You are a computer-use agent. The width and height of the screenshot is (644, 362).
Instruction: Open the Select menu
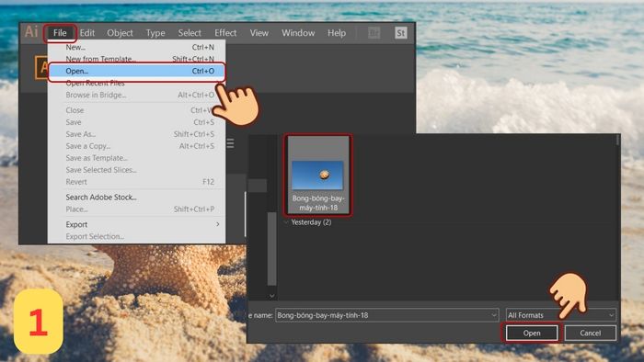pos(190,33)
